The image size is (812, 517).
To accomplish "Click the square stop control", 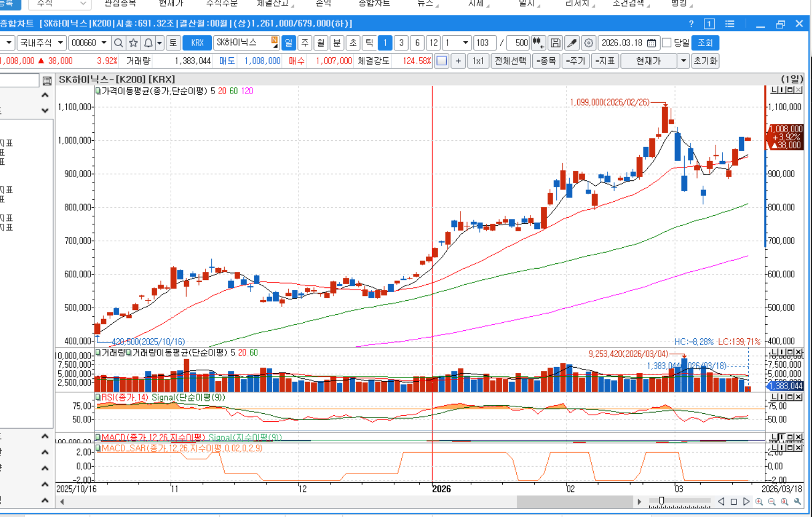I will 734,501.
